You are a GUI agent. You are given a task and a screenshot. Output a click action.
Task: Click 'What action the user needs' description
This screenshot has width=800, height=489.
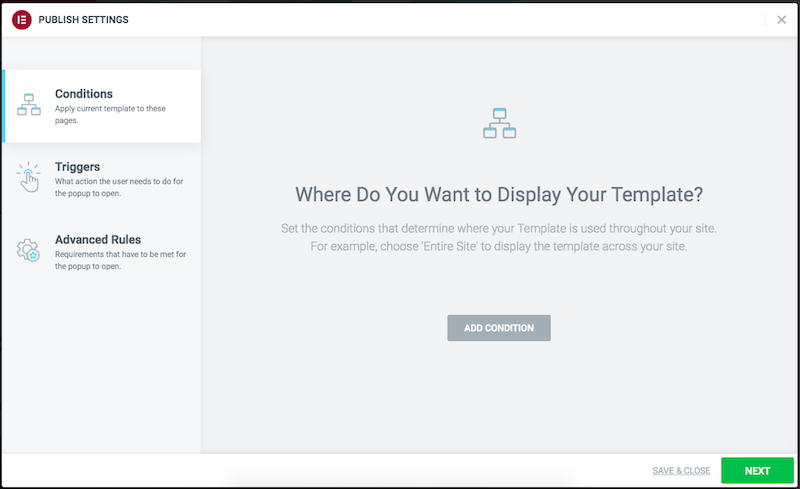(x=119, y=187)
